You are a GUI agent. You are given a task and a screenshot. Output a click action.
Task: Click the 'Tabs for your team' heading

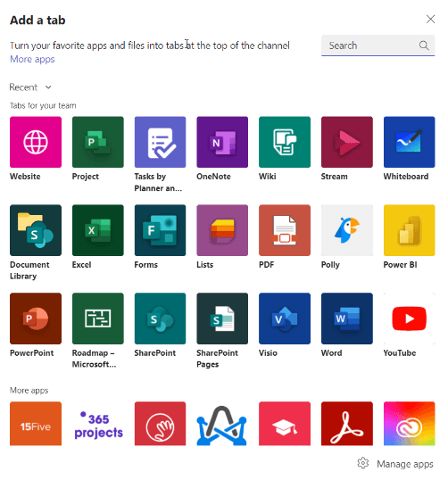tap(43, 105)
